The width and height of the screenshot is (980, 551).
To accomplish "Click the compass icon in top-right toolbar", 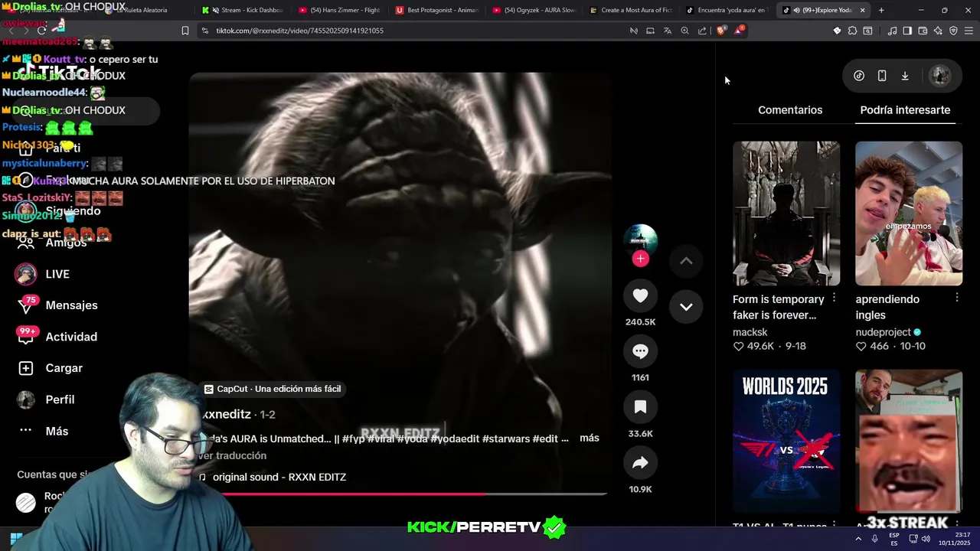I will point(859,76).
